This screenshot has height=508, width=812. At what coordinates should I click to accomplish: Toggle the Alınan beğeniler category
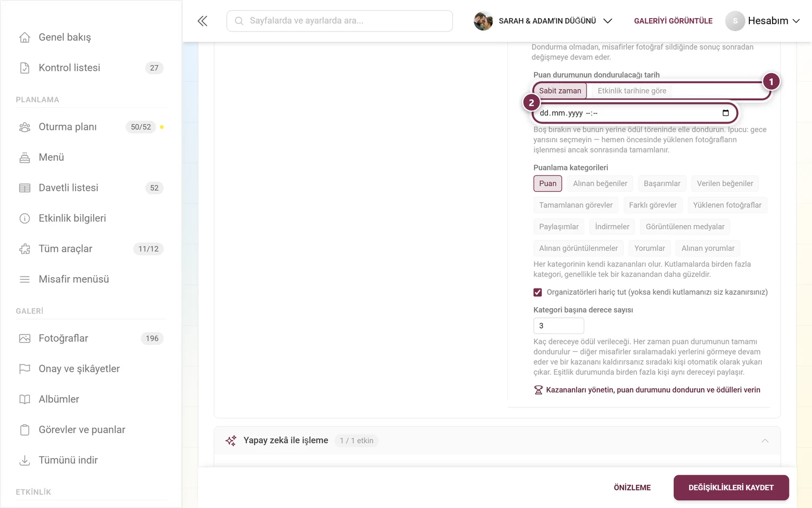600,183
